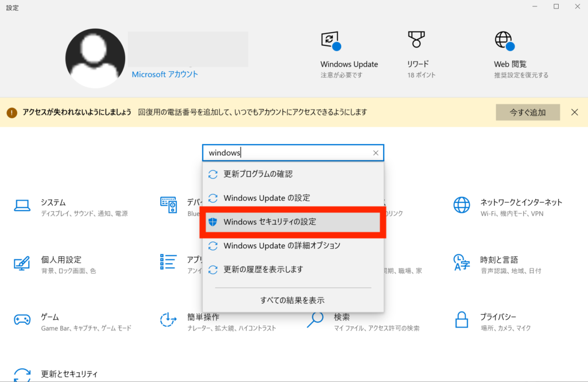Click ナレーター、拡大鏡、ハイコントラスト description
Screen dimensions: 588x382
232,328
